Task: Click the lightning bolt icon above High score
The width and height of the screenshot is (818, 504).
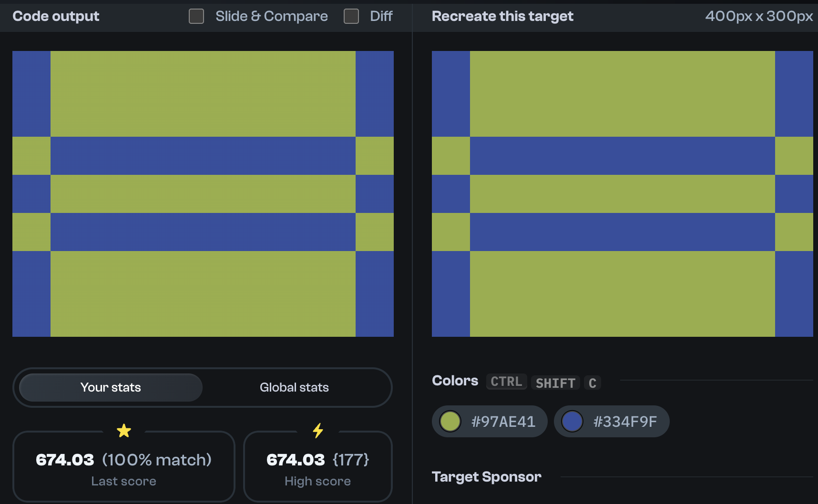Action: tap(317, 430)
